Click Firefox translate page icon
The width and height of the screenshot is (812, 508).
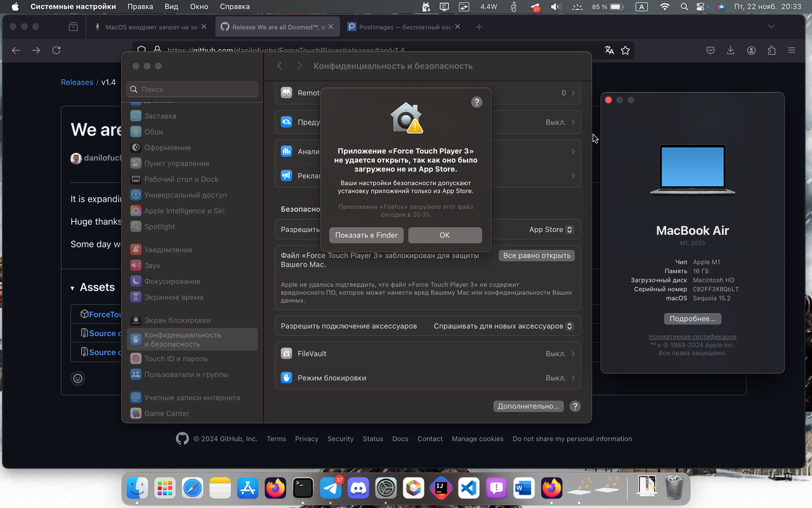(x=609, y=50)
